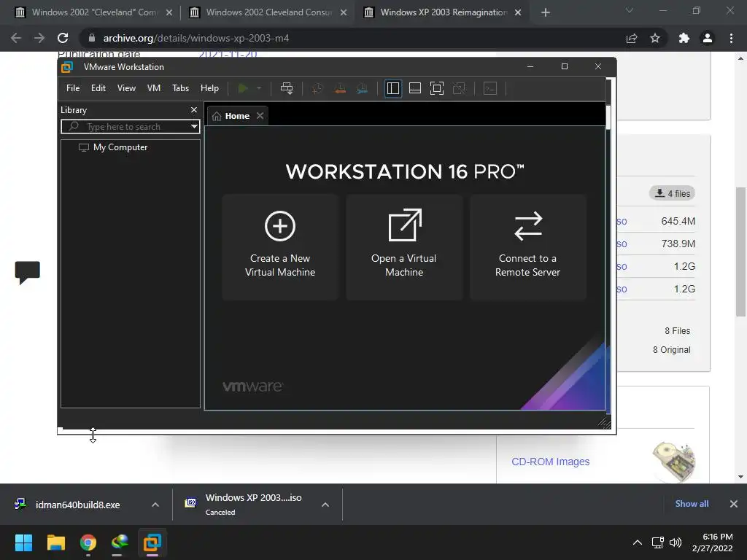Open the View menu in VMware
This screenshot has height=560, width=747.
tap(127, 88)
